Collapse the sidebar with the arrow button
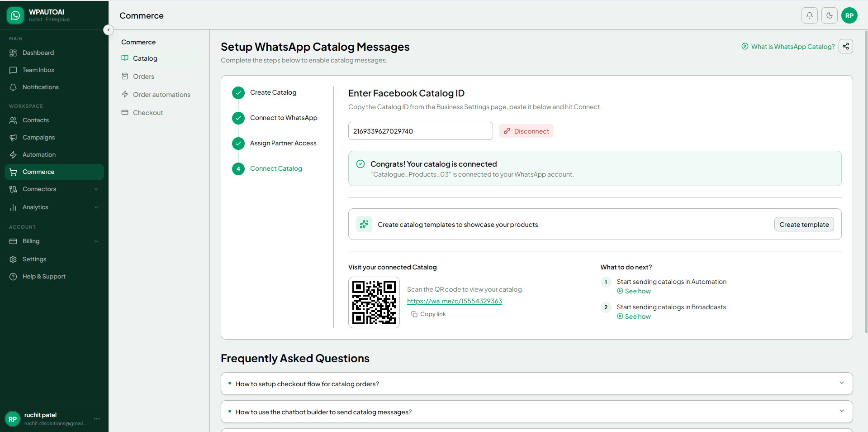868x432 pixels. click(x=109, y=30)
